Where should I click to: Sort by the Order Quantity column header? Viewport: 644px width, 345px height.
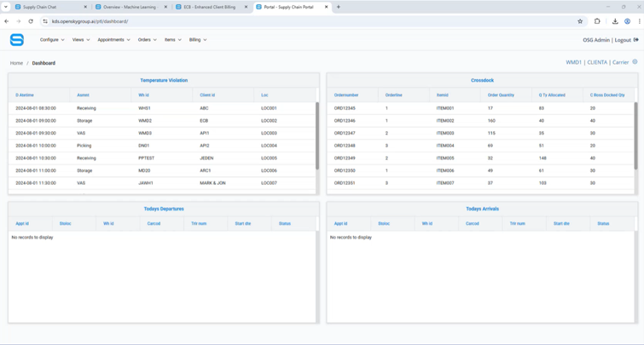[x=501, y=95]
